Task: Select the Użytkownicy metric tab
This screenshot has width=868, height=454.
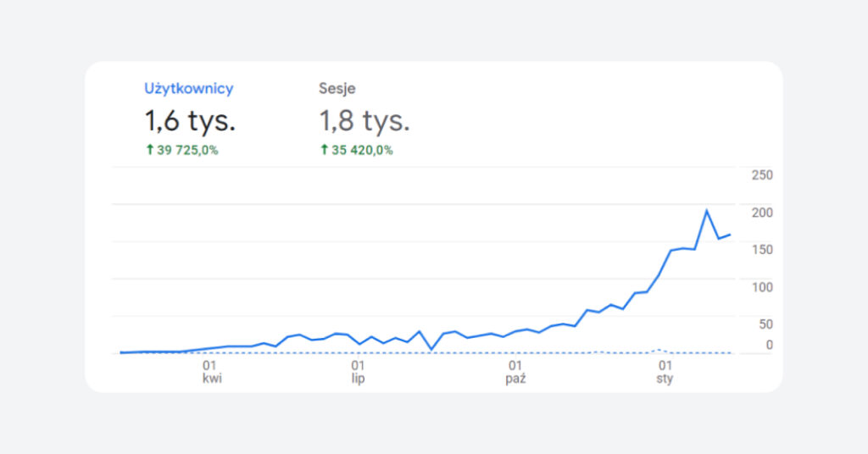Action: pos(188,88)
